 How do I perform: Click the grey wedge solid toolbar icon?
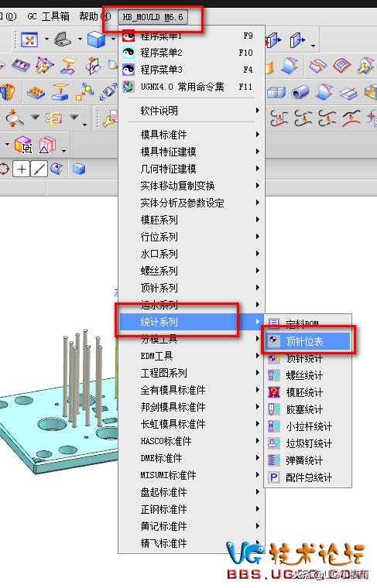(62, 39)
